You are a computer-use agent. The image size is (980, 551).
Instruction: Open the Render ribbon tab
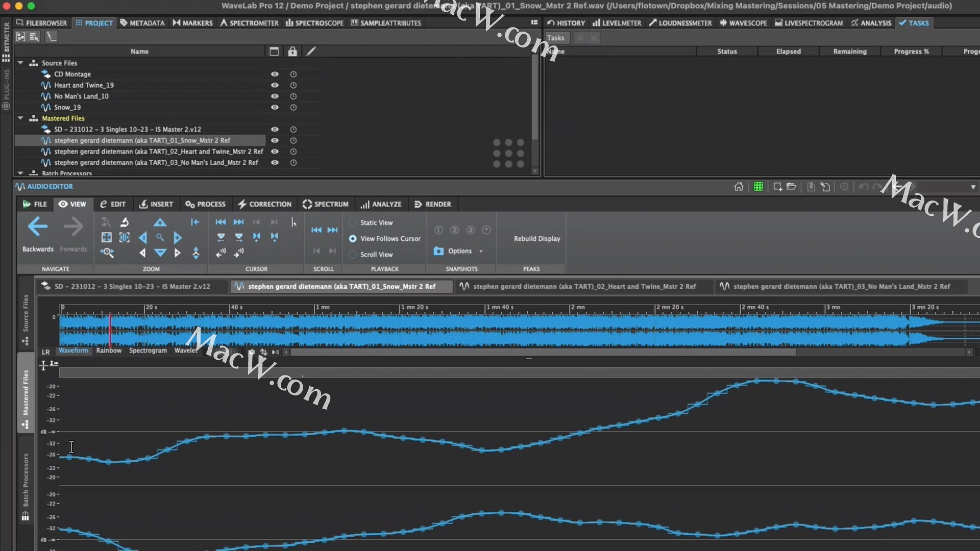433,204
